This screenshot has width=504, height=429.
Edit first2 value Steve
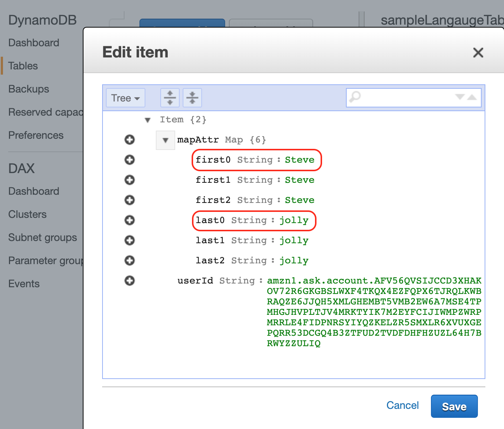click(x=300, y=200)
